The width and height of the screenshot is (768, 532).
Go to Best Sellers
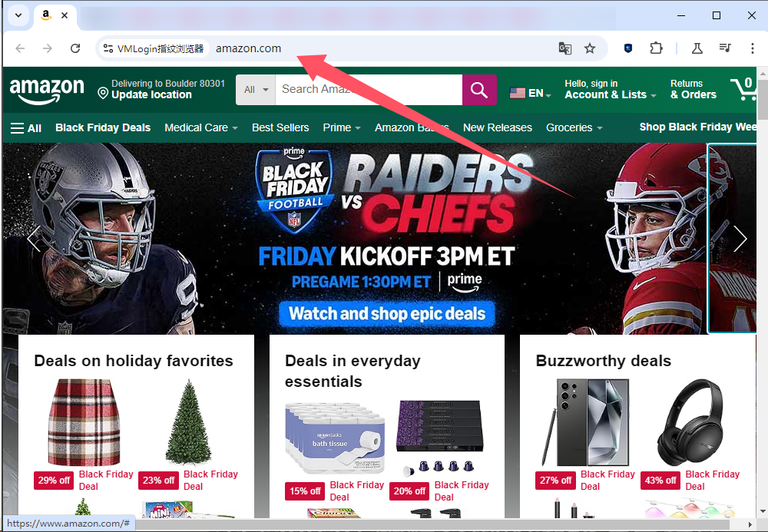[x=280, y=127]
